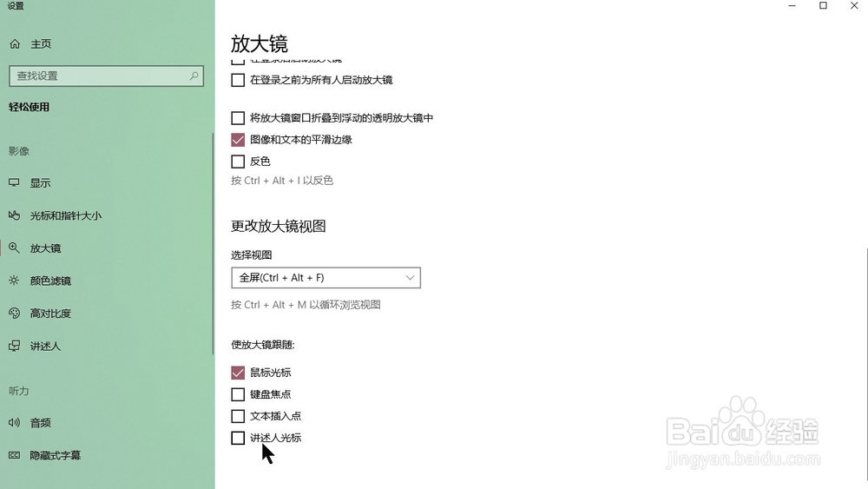This screenshot has height=489, width=868.
Task: Click the 查找设置 search input field
Action: tap(106, 76)
